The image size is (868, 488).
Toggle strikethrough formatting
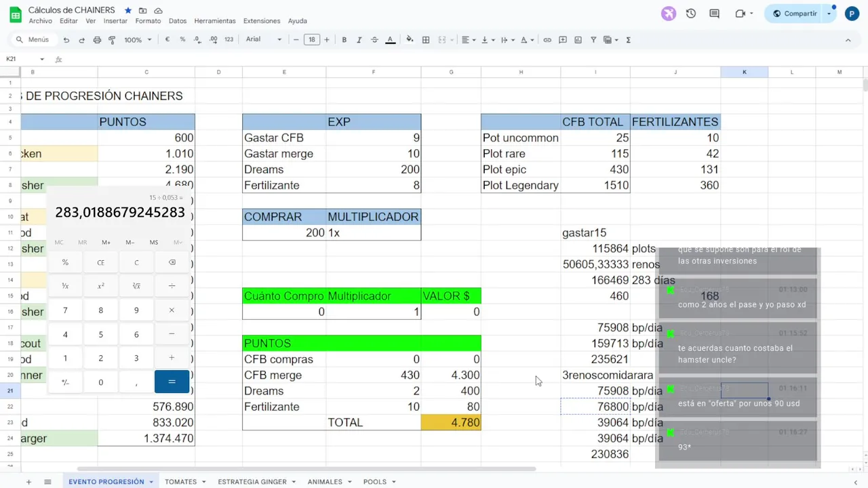coord(374,40)
